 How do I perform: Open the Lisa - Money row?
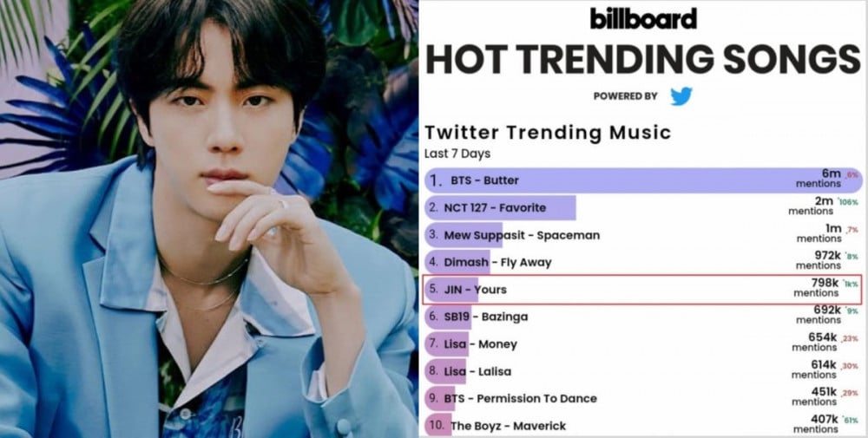pos(643,344)
